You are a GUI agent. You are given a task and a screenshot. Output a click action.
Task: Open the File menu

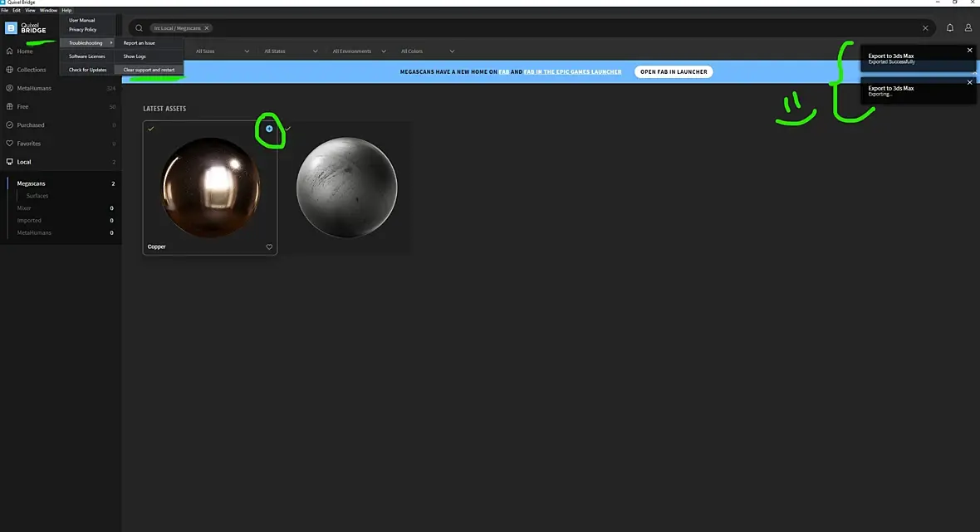[x=4, y=11]
